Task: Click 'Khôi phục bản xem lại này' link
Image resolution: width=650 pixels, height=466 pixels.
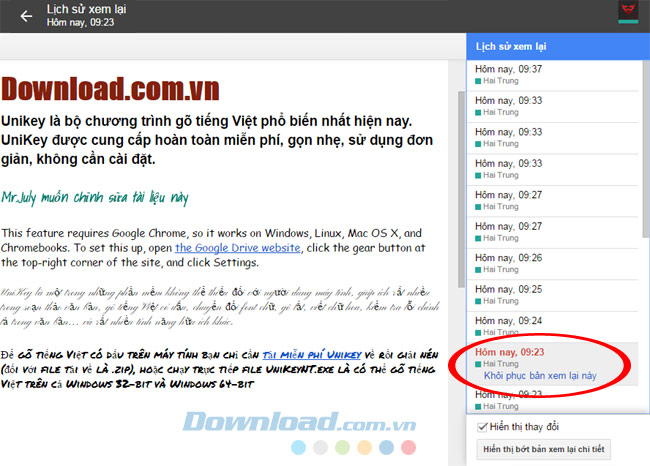Action: (x=540, y=376)
